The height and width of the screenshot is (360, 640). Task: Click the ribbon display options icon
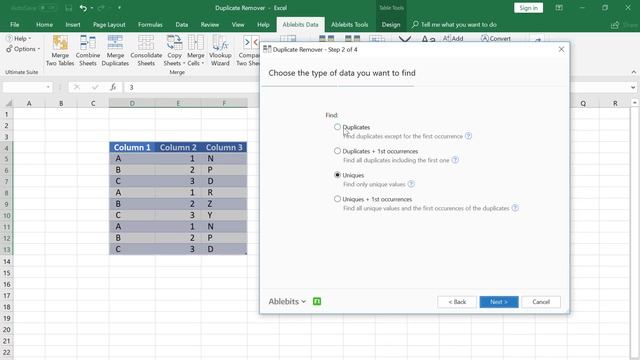point(559,8)
